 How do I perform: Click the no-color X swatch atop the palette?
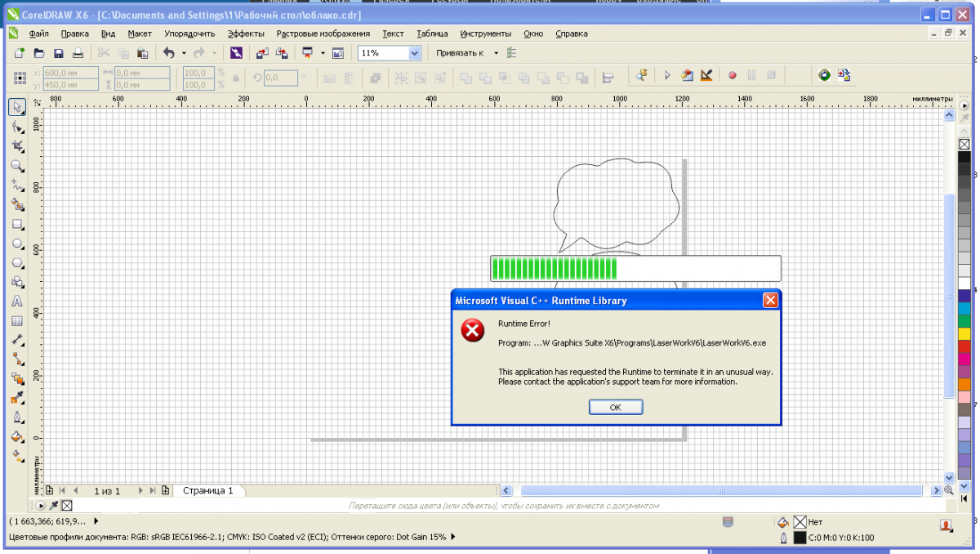pos(964,145)
